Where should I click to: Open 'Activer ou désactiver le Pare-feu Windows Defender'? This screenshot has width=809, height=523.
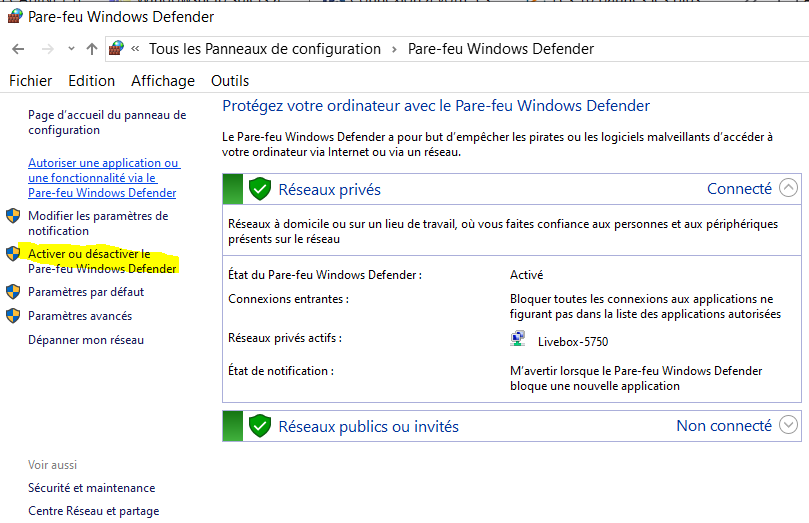tap(102, 261)
